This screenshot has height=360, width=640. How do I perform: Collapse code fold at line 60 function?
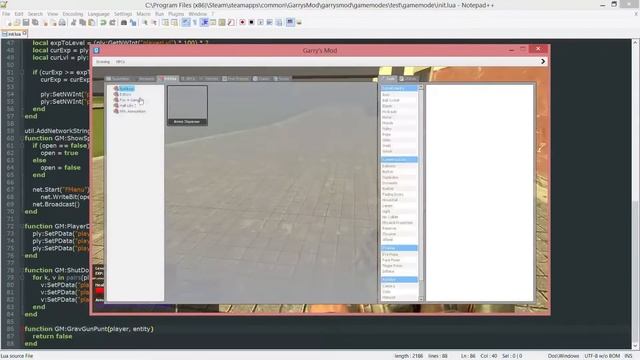tap(22, 138)
